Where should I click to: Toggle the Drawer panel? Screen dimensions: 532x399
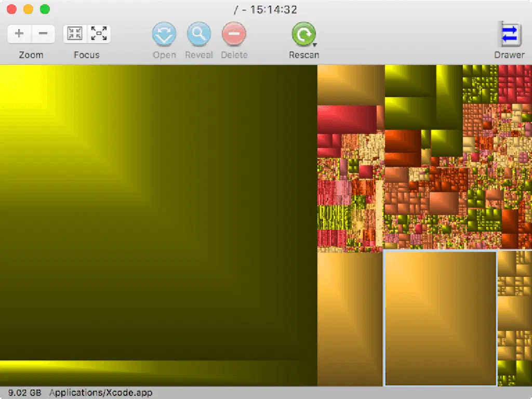(509, 34)
